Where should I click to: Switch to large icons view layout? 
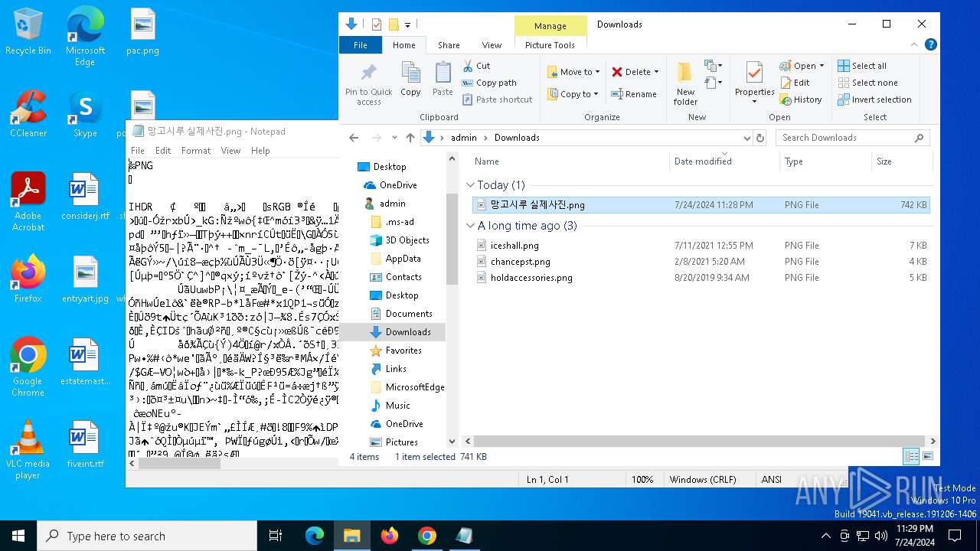pyautogui.click(x=928, y=457)
